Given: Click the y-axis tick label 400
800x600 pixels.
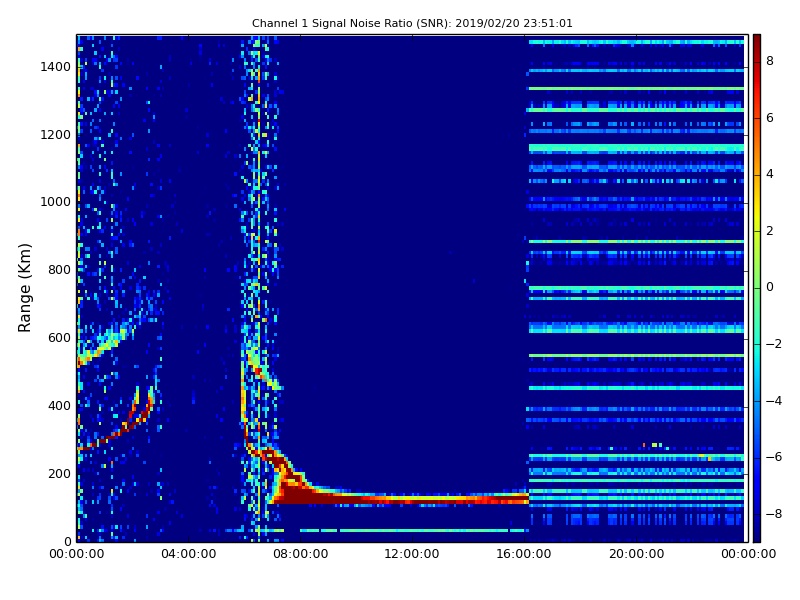Looking at the screenshot, I should coord(59,406).
